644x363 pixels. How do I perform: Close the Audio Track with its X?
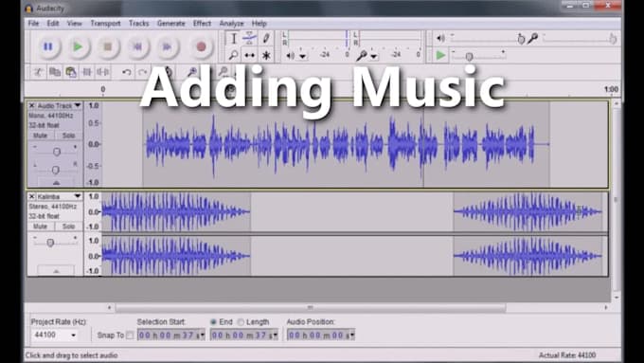(31, 105)
